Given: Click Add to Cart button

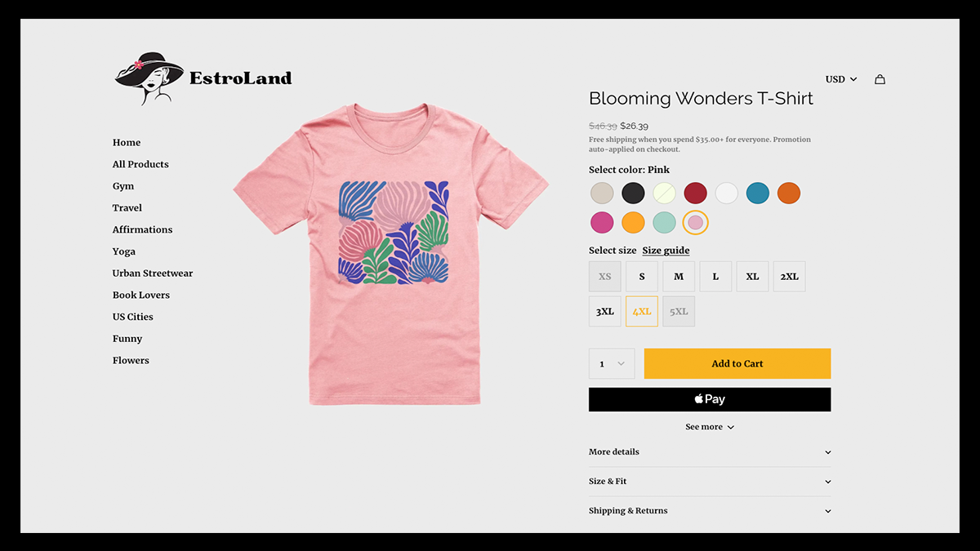Looking at the screenshot, I should (737, 363).
